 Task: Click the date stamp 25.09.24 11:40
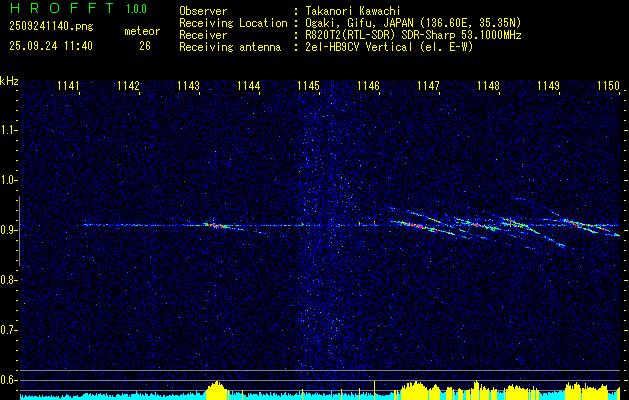[x=51, y=46]
